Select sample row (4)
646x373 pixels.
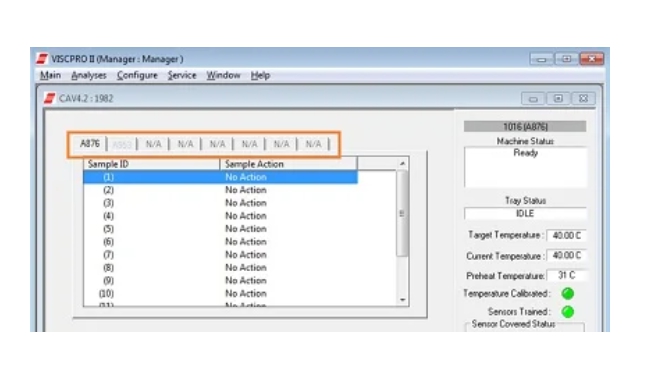220,216
